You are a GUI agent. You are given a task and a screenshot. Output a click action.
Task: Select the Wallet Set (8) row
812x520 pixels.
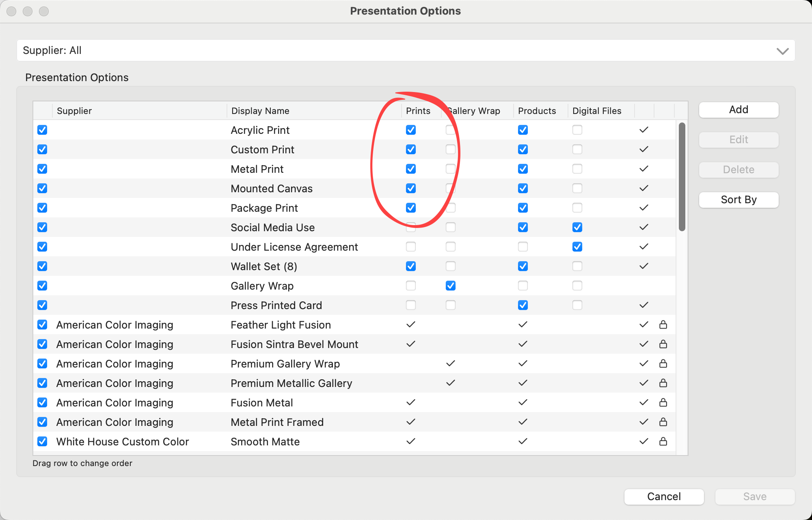click(x=264, y=266)
